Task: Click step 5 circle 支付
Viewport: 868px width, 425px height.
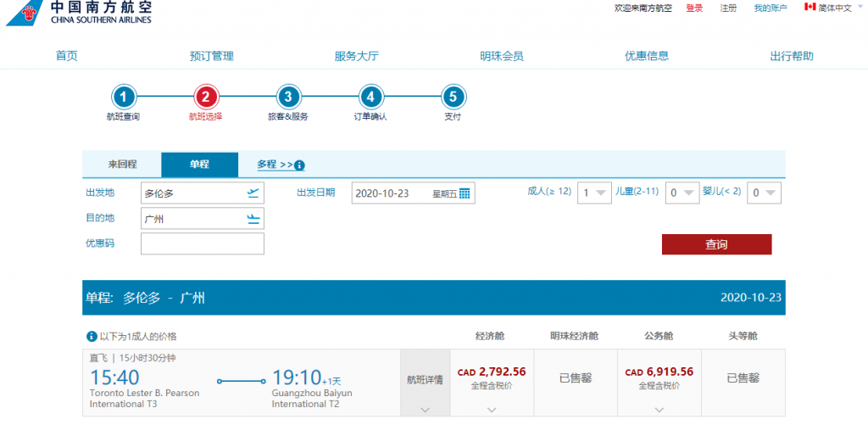Action: 453,98
